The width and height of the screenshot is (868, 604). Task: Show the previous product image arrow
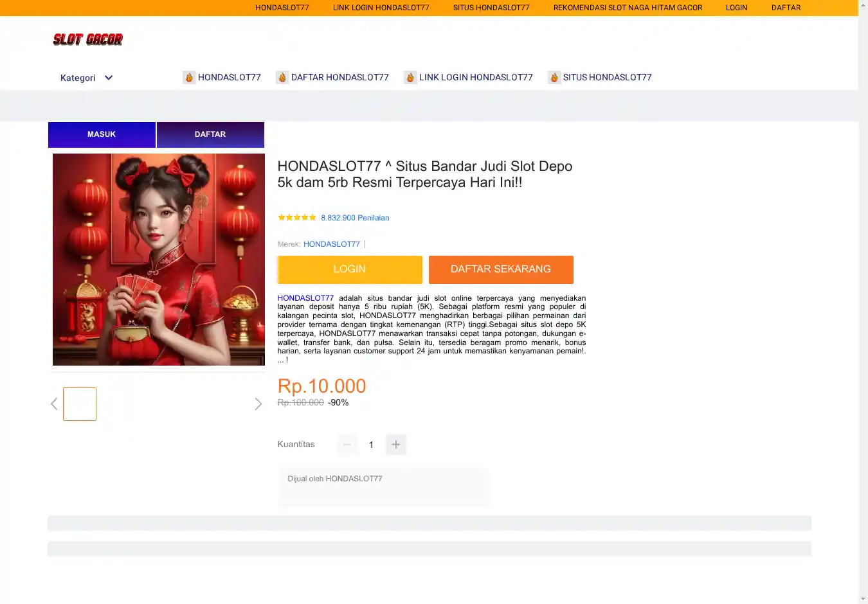54,404
